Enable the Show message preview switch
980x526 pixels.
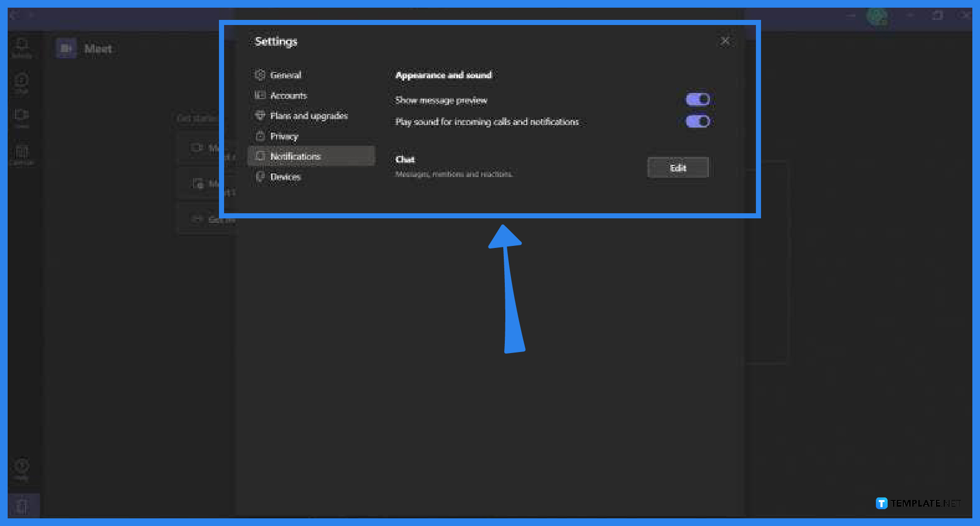tap(697, 99)
